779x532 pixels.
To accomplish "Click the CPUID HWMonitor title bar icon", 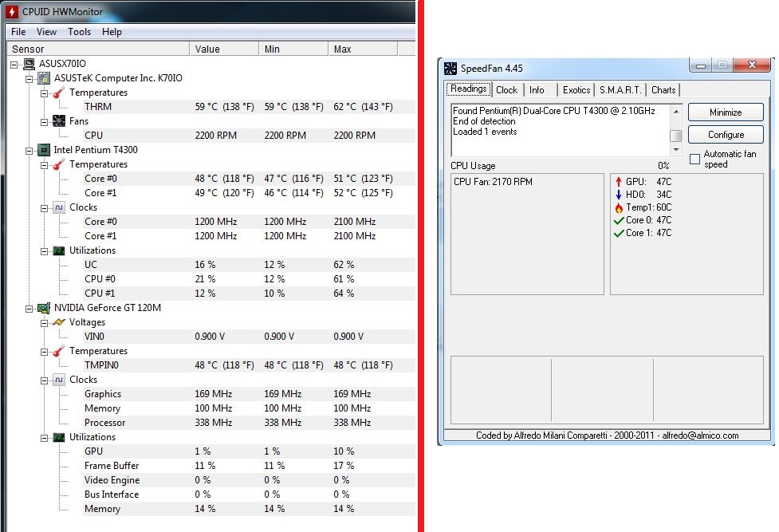I will pyautogui.click(x=12, y=11).
